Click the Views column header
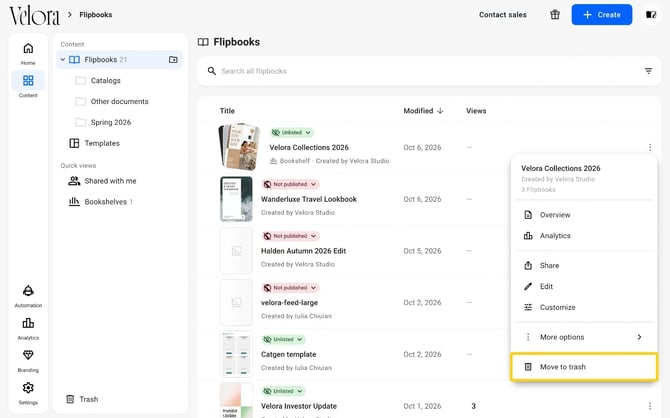The height and width of the screenshot is (418, 670). [x=476, y=111]
